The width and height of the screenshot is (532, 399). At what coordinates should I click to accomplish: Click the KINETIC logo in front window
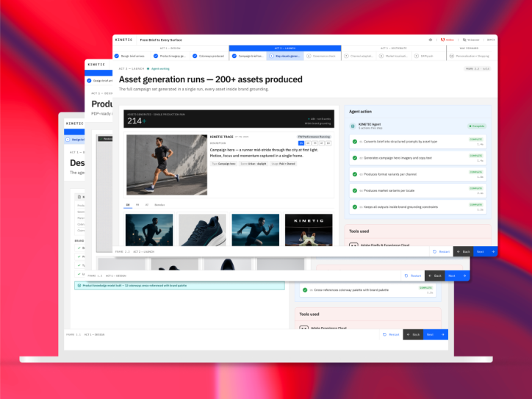click(123, 40)
